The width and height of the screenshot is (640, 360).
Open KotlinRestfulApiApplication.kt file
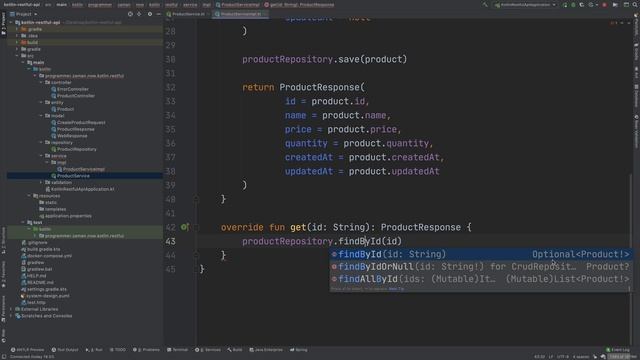click(80, 189)
